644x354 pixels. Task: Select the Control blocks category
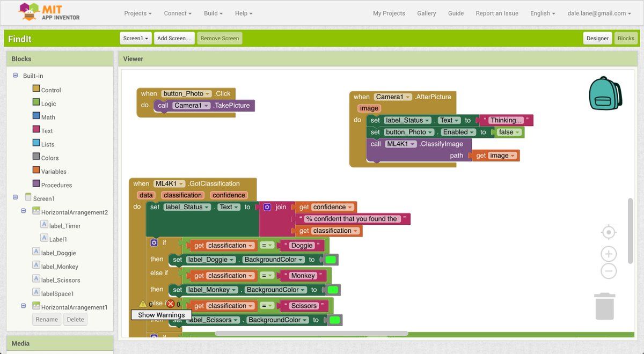click(x=50, y=90)
